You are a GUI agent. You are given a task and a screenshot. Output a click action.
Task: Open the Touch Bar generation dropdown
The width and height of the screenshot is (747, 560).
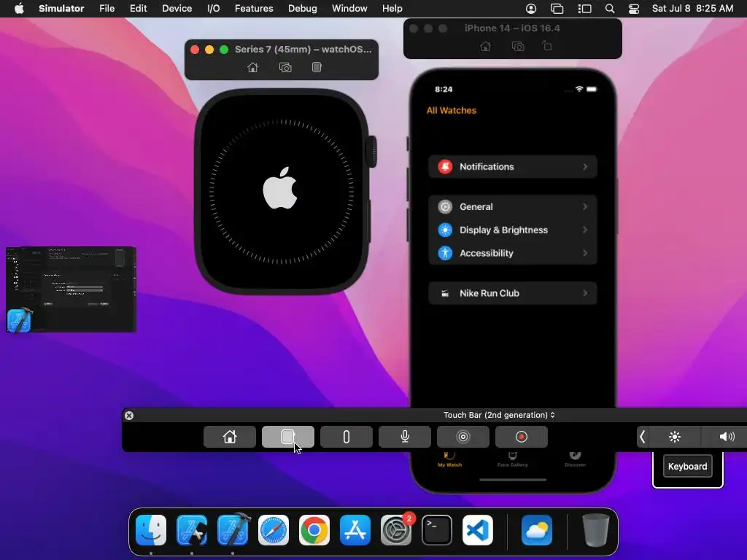pyautogui.click(x=499, y=415)
